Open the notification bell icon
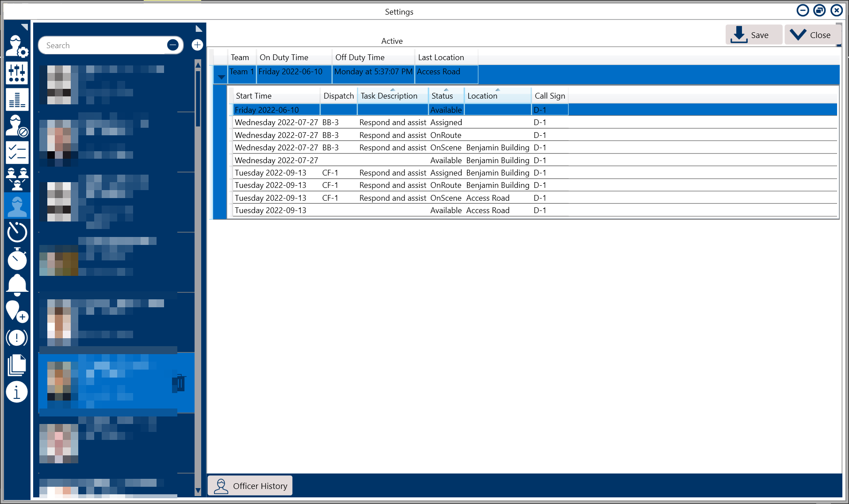Viewport: 849px width, 504px height. coord(17,285)
